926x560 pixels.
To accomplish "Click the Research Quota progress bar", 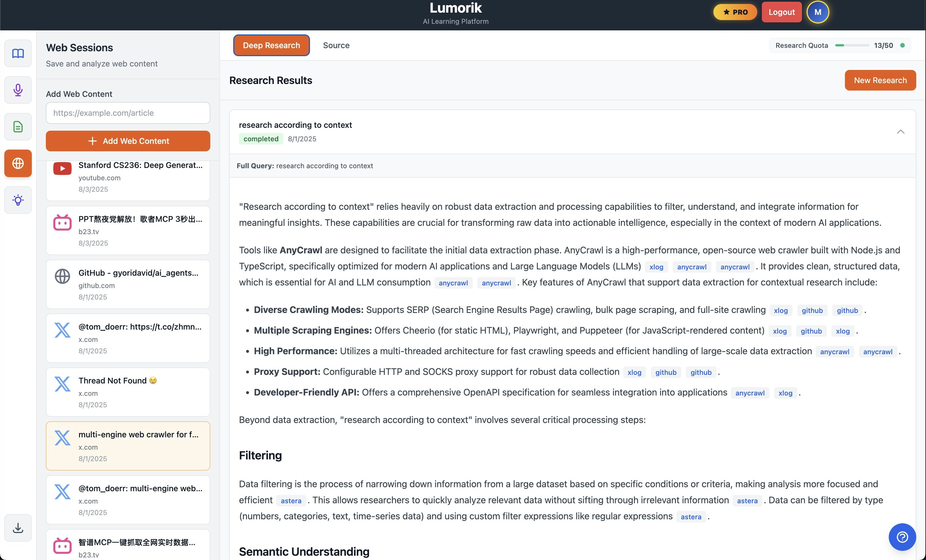I will [852, 46].
